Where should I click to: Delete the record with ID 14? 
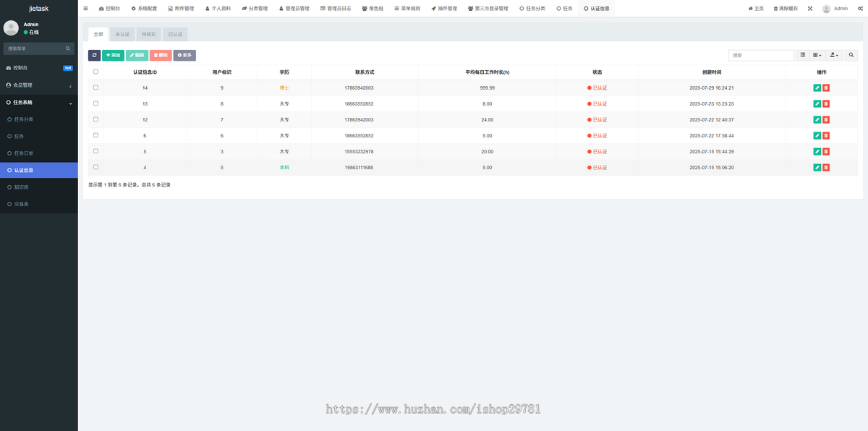coord(826,88)
